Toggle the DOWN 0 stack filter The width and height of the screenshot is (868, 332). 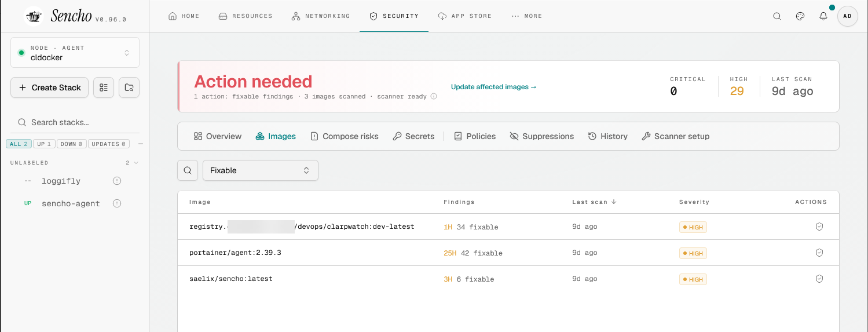[72, 144]
